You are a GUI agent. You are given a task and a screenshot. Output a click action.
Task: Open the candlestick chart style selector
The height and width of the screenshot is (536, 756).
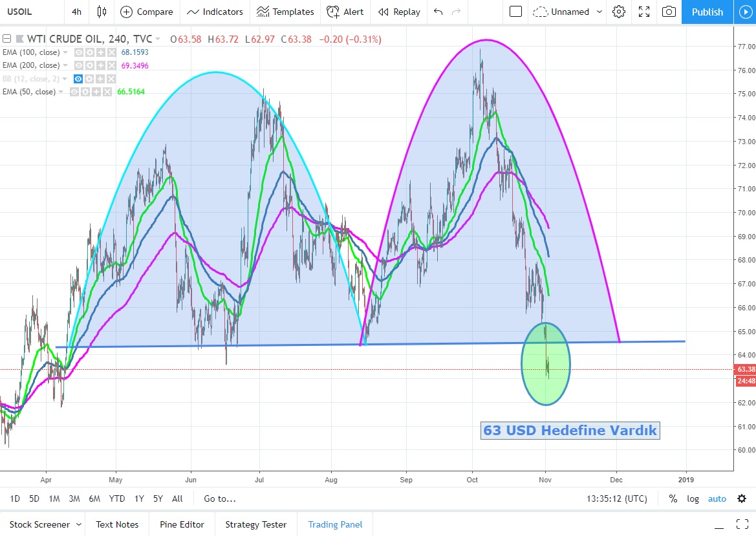(x=102, y=12)
